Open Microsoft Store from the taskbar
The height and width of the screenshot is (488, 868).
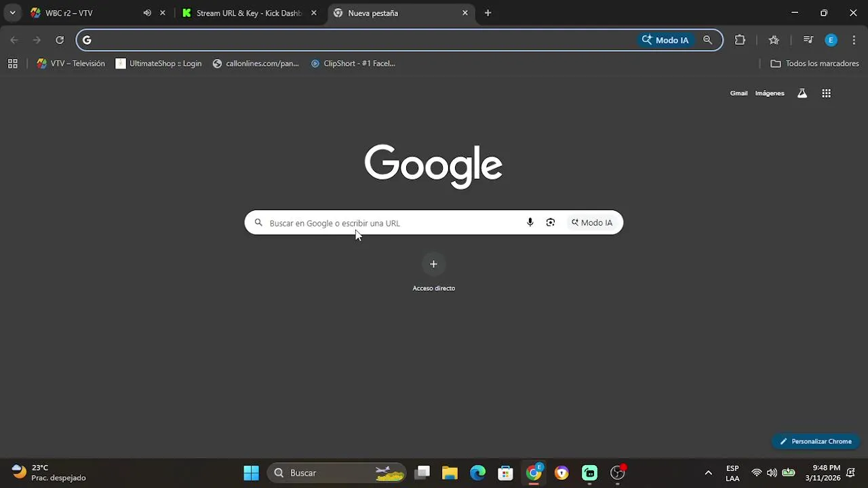click(x=505, y=472)
